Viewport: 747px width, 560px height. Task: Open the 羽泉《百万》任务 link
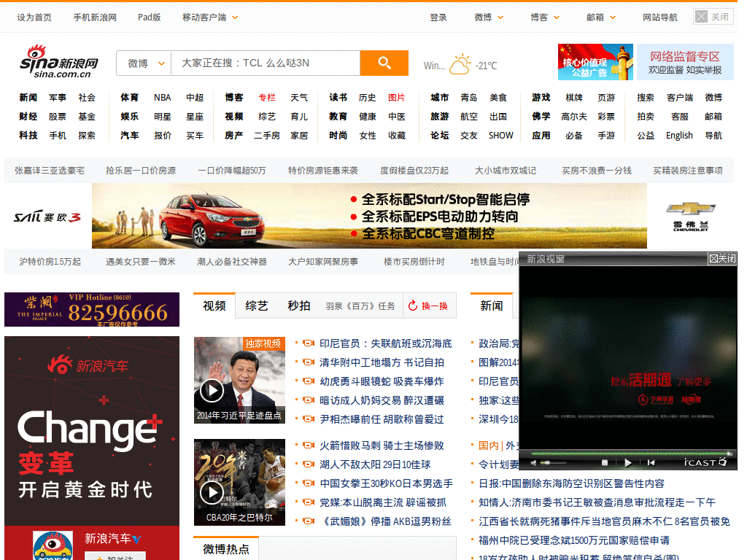(360, 306)
